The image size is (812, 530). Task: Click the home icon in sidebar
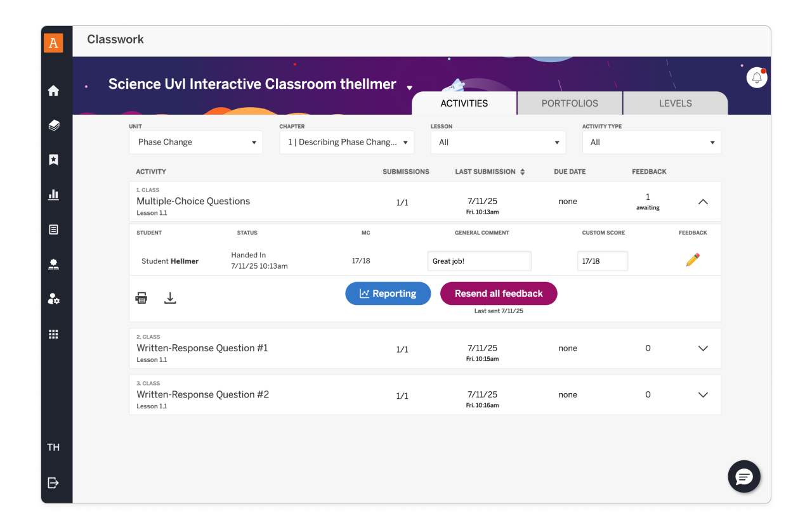point(53,91)
